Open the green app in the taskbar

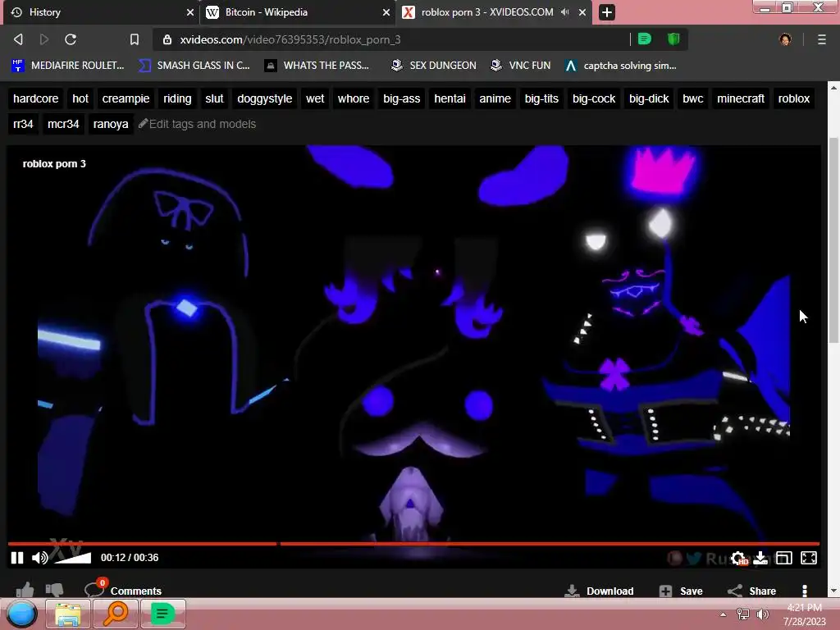(163, 614)
